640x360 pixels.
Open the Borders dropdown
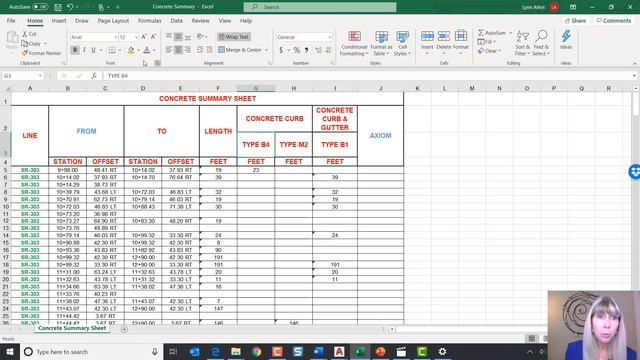[120, 50]
